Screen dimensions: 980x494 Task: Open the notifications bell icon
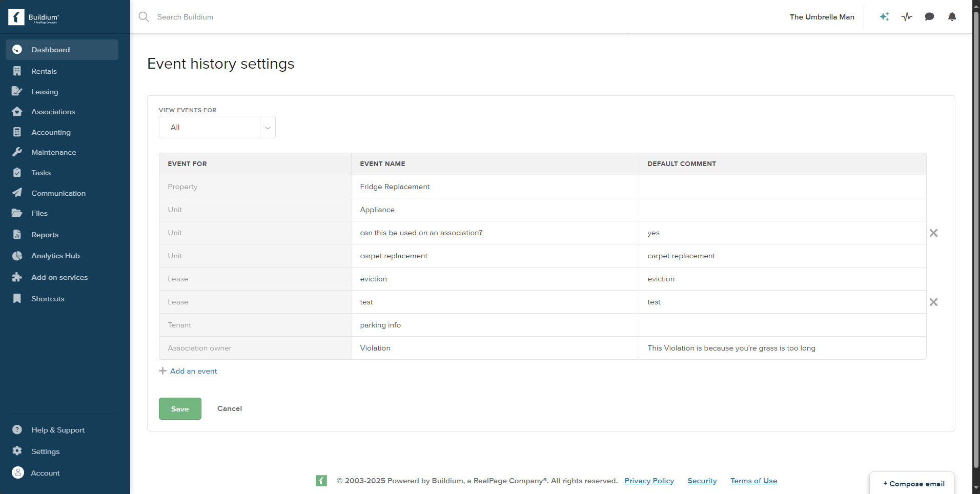click(952, 17)
